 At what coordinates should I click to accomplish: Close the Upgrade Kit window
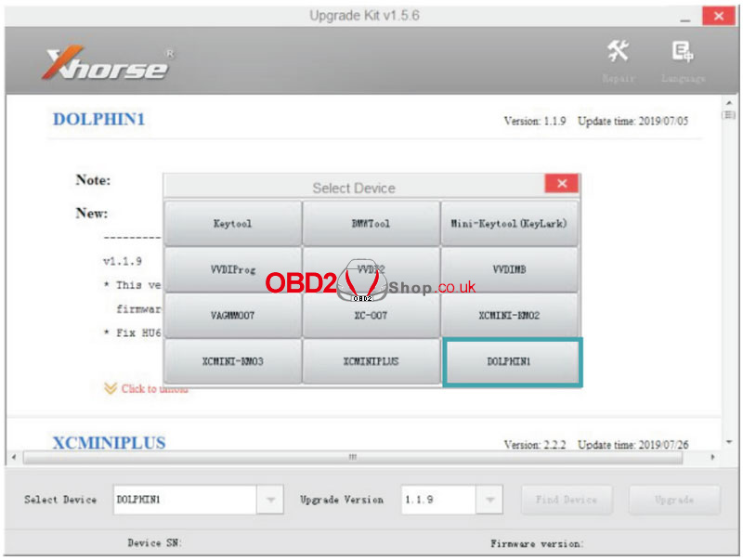pyautogui.click(x=718, y=16)
